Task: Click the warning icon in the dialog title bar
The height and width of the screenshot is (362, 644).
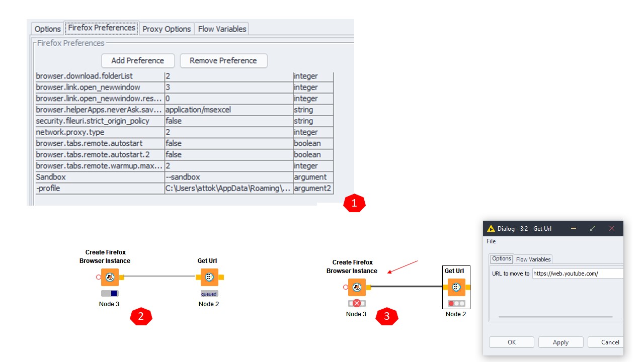Action: (491, 228)
